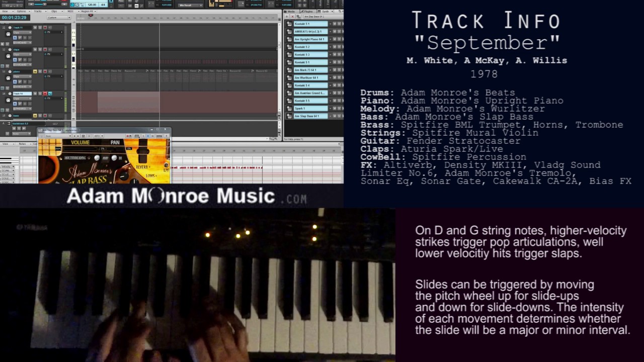Viewport: 644px width, 362px height.
Task: Click the Kontakt 5 4 synth icon
Action: pos(289,85)
